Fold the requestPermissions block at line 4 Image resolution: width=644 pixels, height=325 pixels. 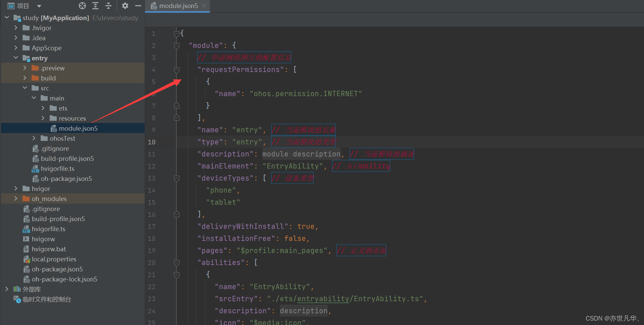coord(177,70)
